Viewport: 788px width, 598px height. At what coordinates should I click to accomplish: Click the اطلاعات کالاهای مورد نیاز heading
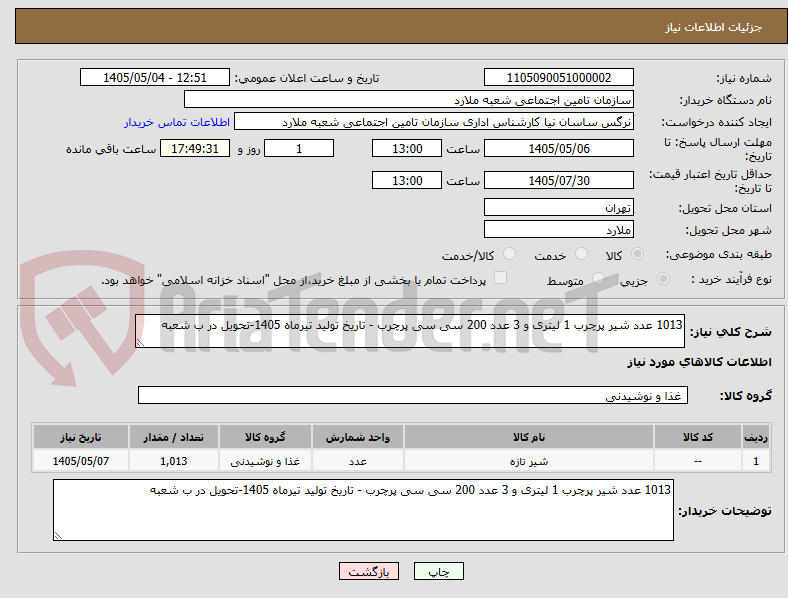pyautogui.click(x=700, y=362)
